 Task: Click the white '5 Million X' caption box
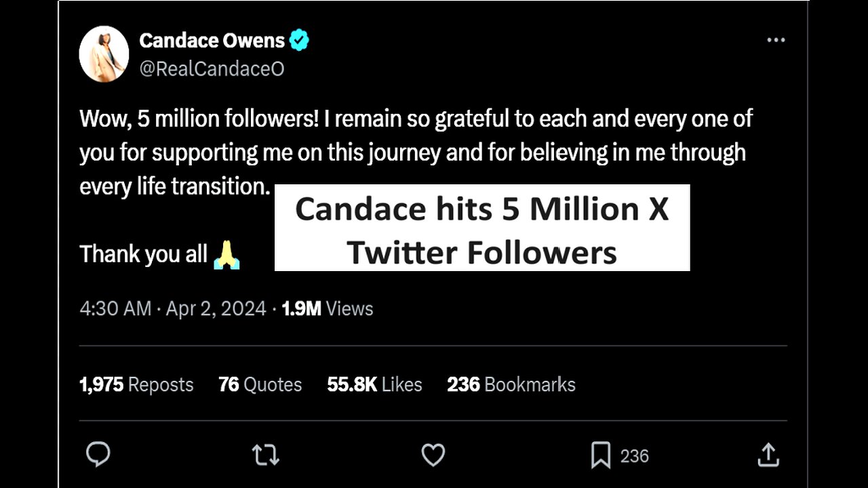pos(481,228)
